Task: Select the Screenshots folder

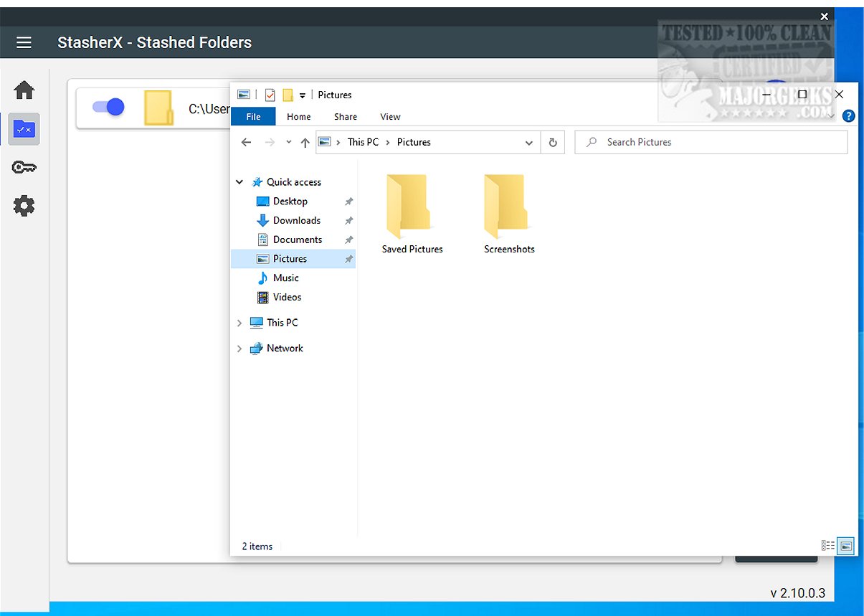Action: point(509,214)
